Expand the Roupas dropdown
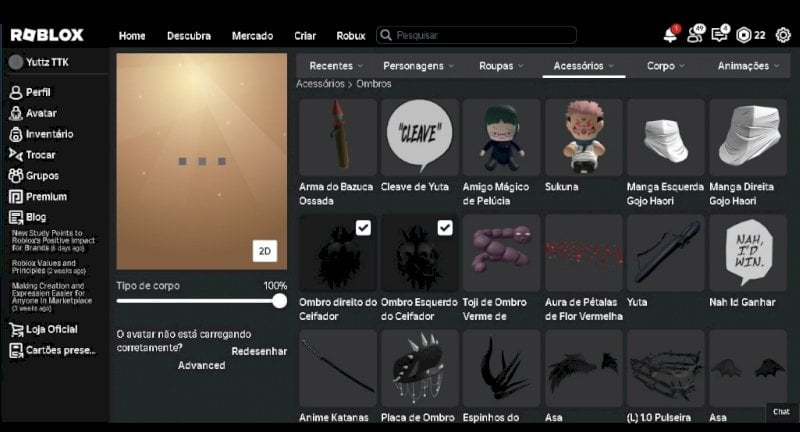 click(501, 66)
